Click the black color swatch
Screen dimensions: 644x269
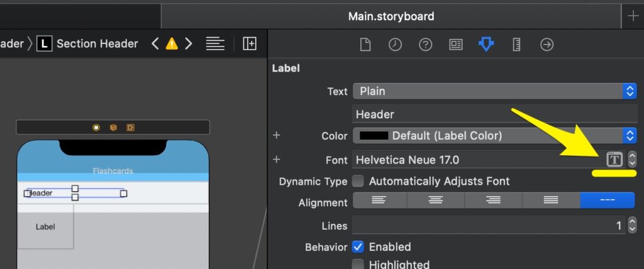pos(374,136)
